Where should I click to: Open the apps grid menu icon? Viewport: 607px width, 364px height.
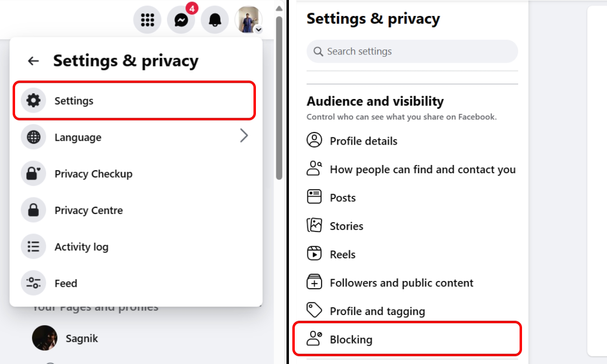(147, 19)
